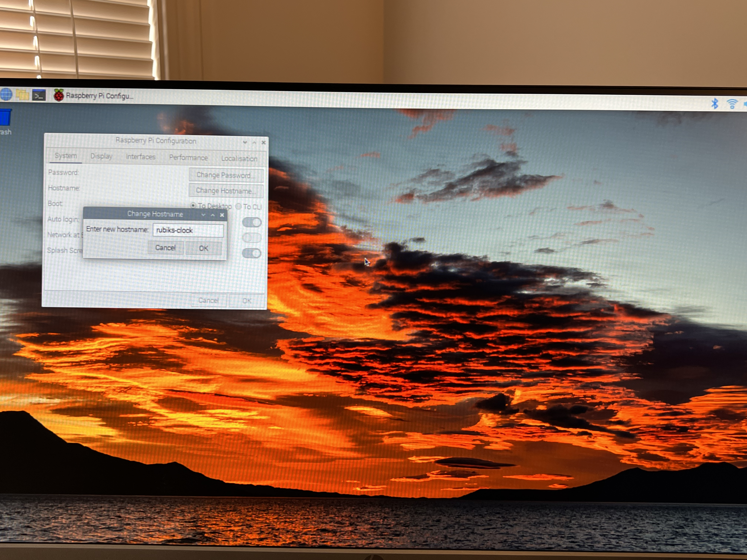Open the Localisation tab settings
The width and height of the screenshot is (747, 560).
pyautogui.click(x=239, y=158)
